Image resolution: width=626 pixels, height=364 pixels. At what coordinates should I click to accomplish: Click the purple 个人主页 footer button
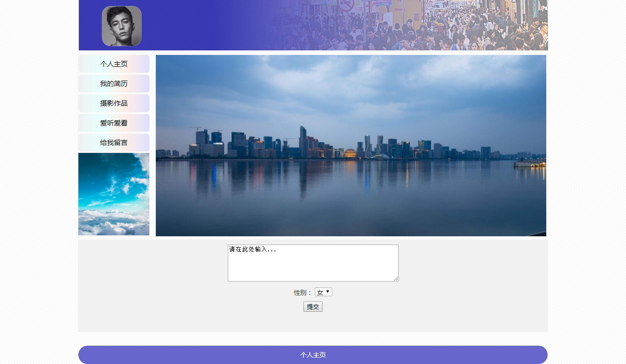coord(313,355)
